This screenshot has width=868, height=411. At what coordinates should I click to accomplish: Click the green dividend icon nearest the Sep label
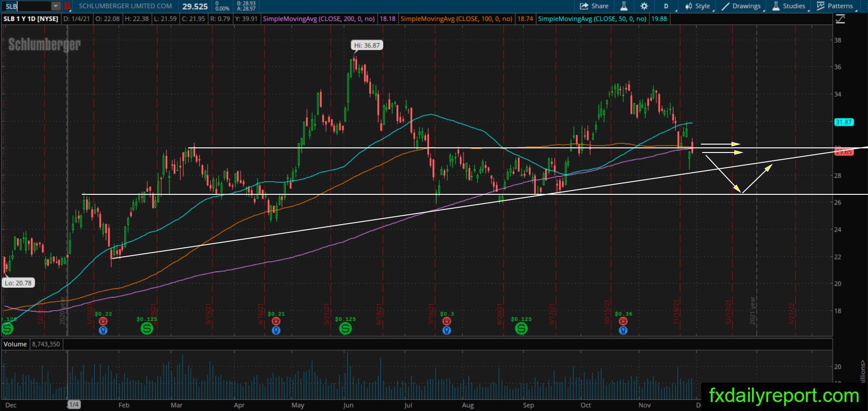521,328
